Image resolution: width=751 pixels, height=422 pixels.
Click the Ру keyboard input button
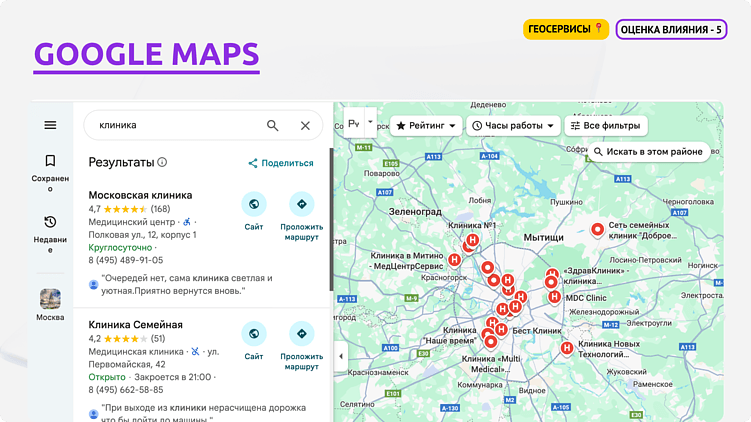pyautogui.click(x=354, y=124)
